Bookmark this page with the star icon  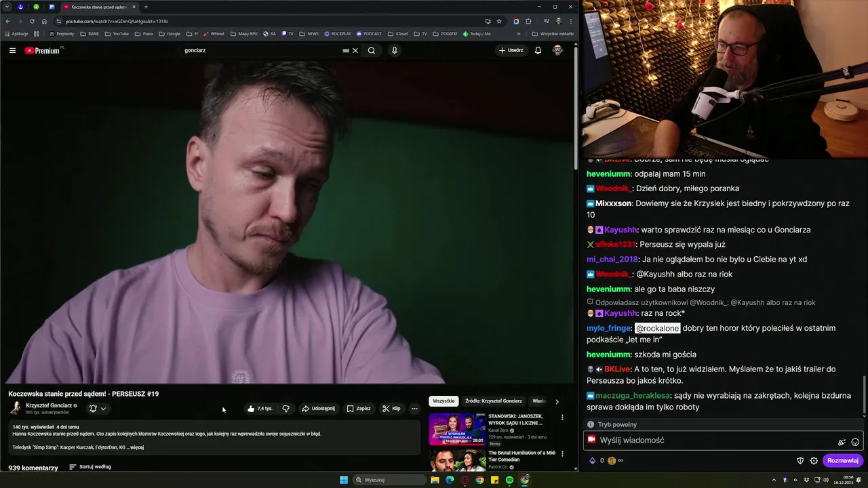point(499,21)
